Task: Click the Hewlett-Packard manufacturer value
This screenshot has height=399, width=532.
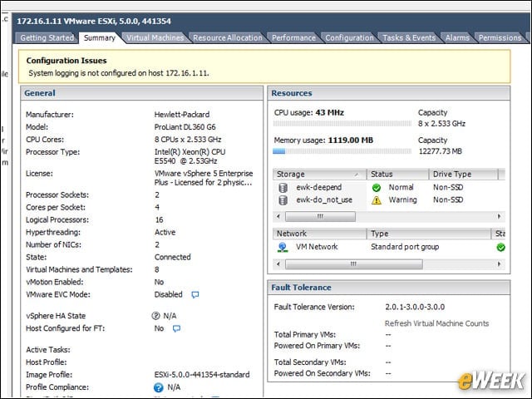Action: point(182,115)
